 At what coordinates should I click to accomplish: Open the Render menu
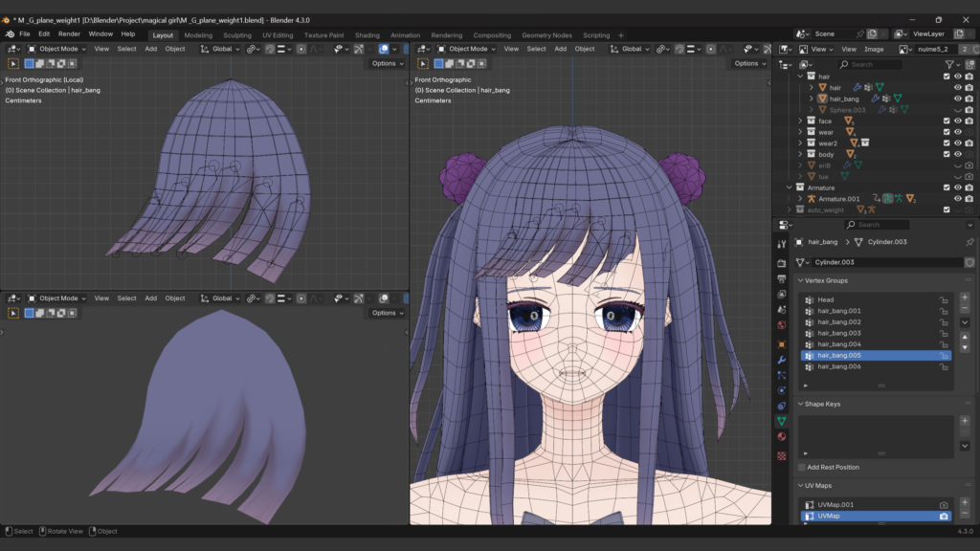tap(69, 33)
